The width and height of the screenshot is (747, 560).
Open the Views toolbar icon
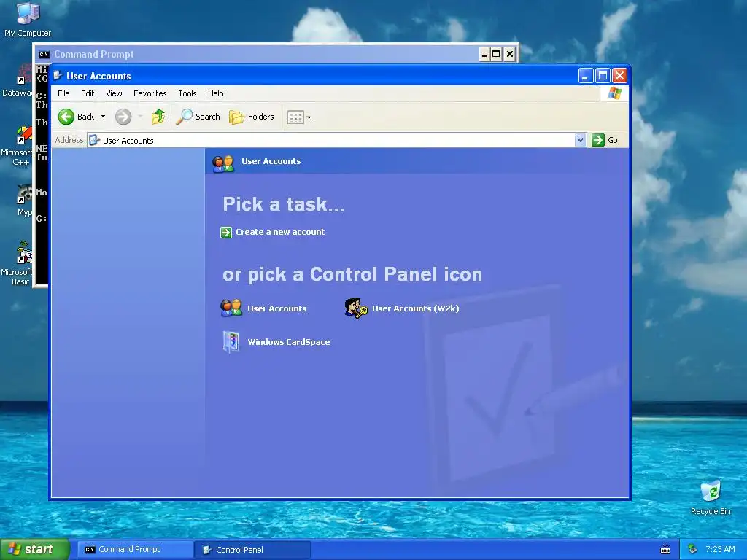tap(295, 117)
